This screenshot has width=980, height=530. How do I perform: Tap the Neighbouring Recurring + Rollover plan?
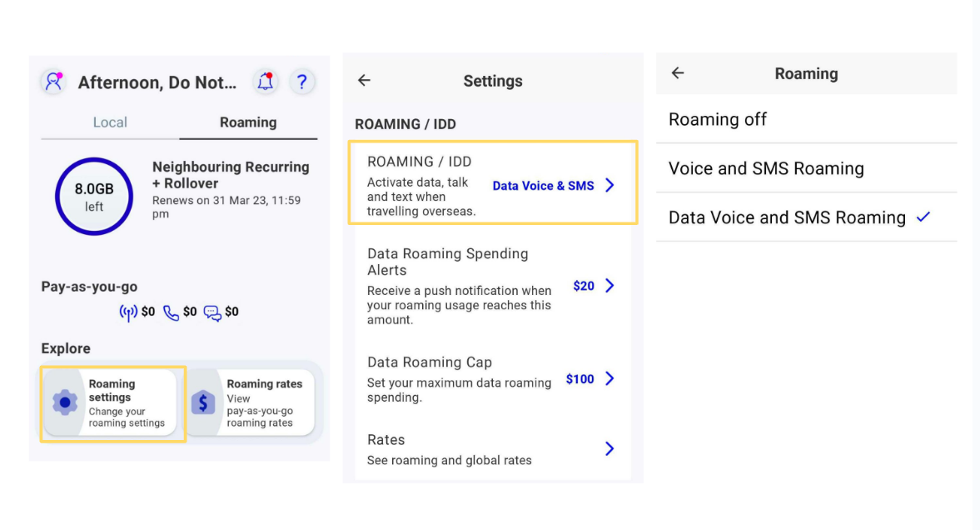[231, 175]
